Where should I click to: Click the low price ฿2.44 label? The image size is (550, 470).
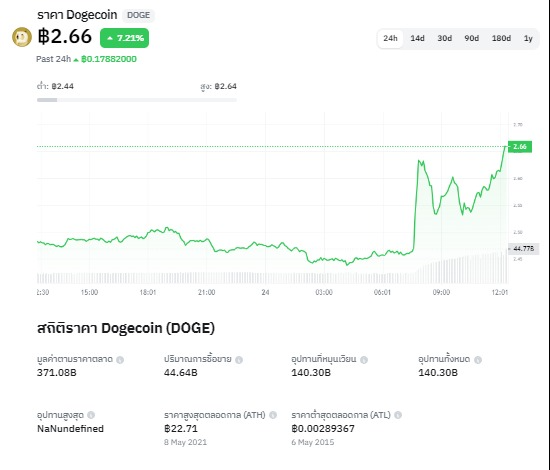pyautogui.click(x=55, y=86)
